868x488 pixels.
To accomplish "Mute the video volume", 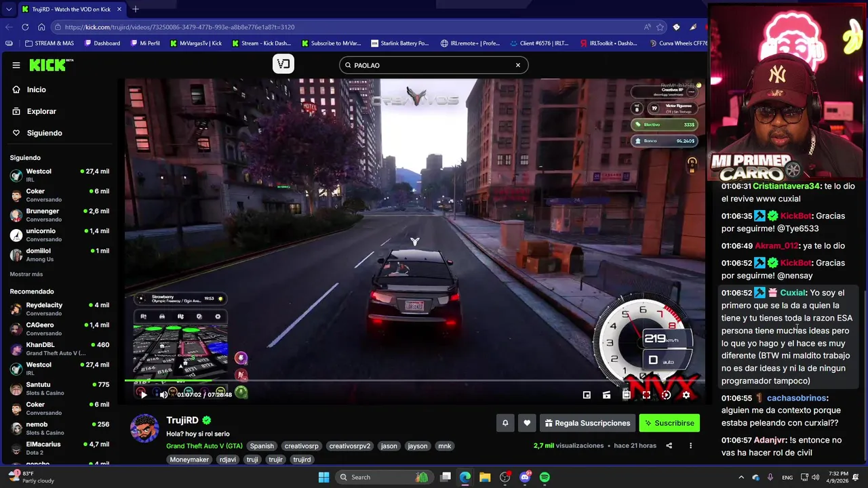I will 163,394.
